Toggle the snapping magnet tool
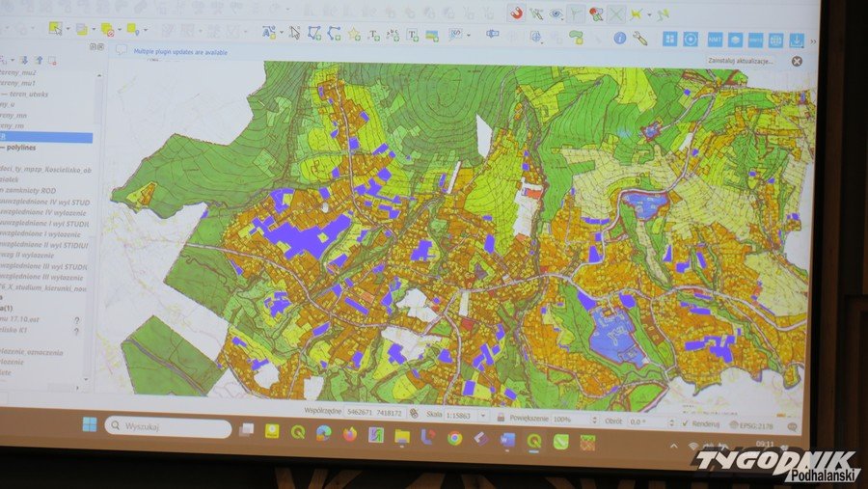868x489 pixels. coord(517,14)
